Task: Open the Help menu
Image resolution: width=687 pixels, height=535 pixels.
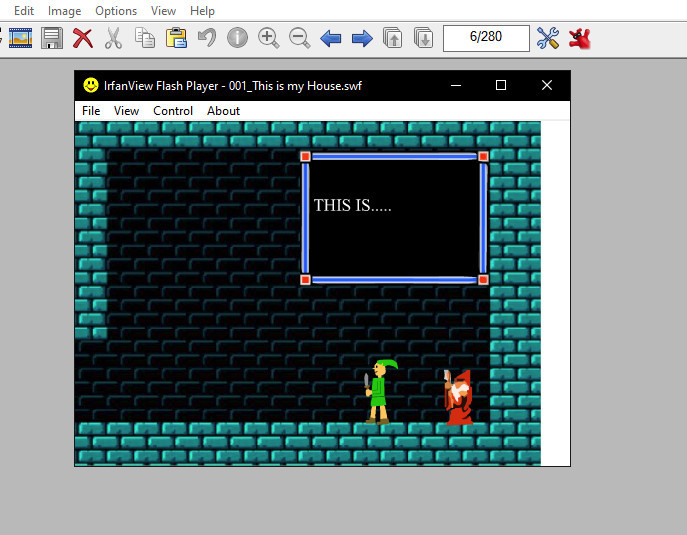Action: pos(202,11)
